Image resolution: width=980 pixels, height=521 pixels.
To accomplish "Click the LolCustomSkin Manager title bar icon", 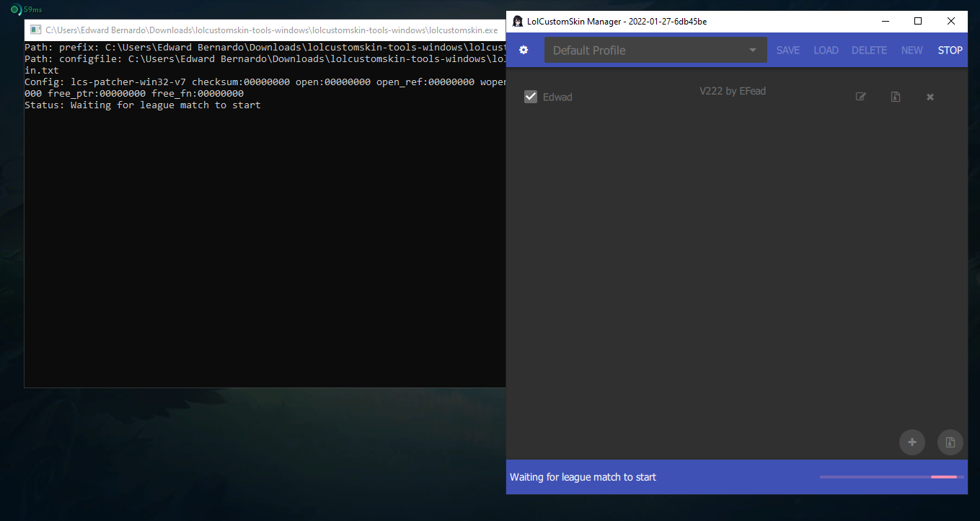I will click(x=518, y=21).
